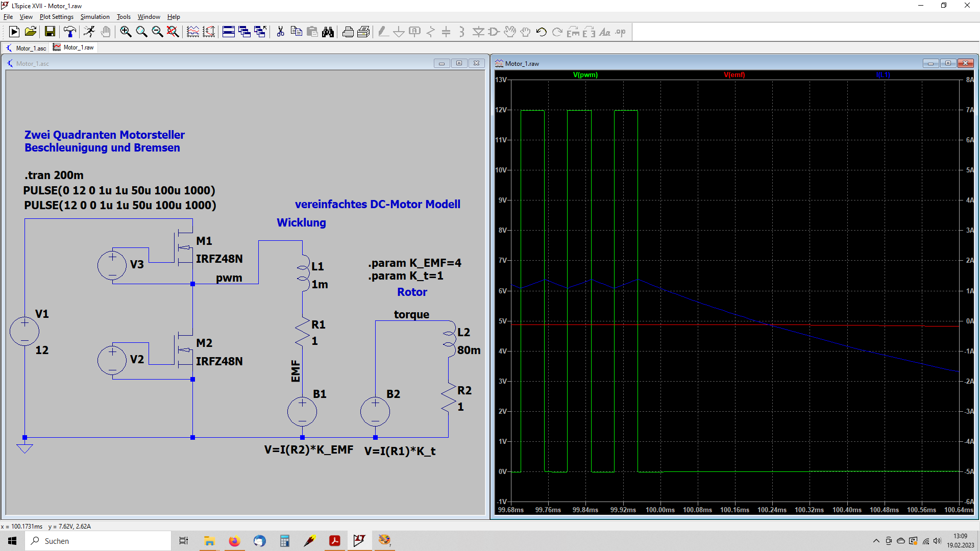The height and width of the screenshot is (551, 980).
Task: Click the taskbar Suchen search box
Action: [98, 541]
